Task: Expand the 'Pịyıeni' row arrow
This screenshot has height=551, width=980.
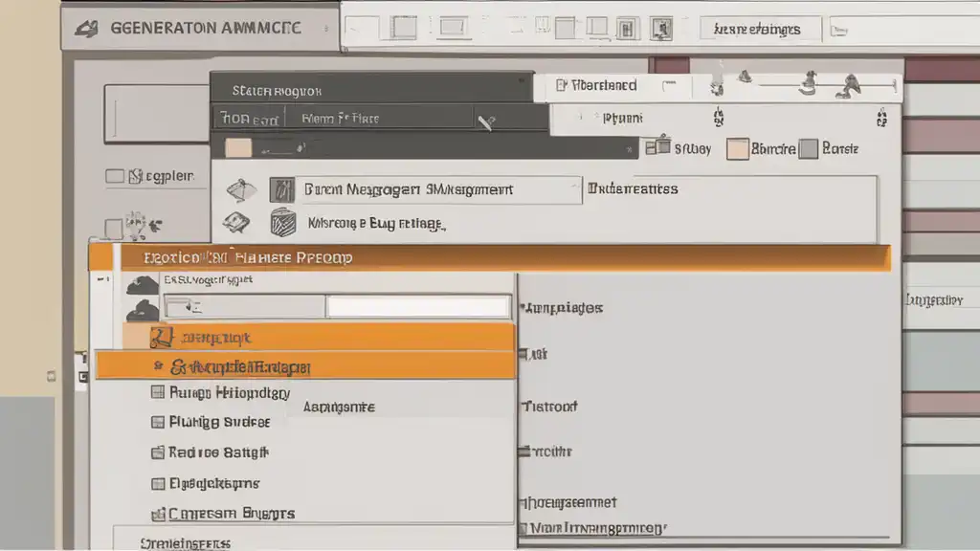Action: [x=580, y=117]
